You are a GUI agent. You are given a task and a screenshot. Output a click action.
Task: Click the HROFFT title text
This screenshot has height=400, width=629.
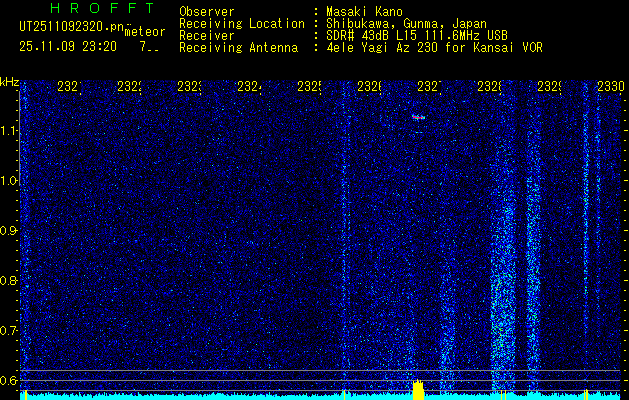pos(102,8)
